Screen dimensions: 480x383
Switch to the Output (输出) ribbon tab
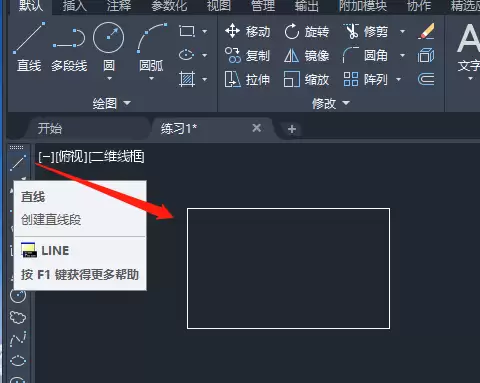[x=306, y=5]
